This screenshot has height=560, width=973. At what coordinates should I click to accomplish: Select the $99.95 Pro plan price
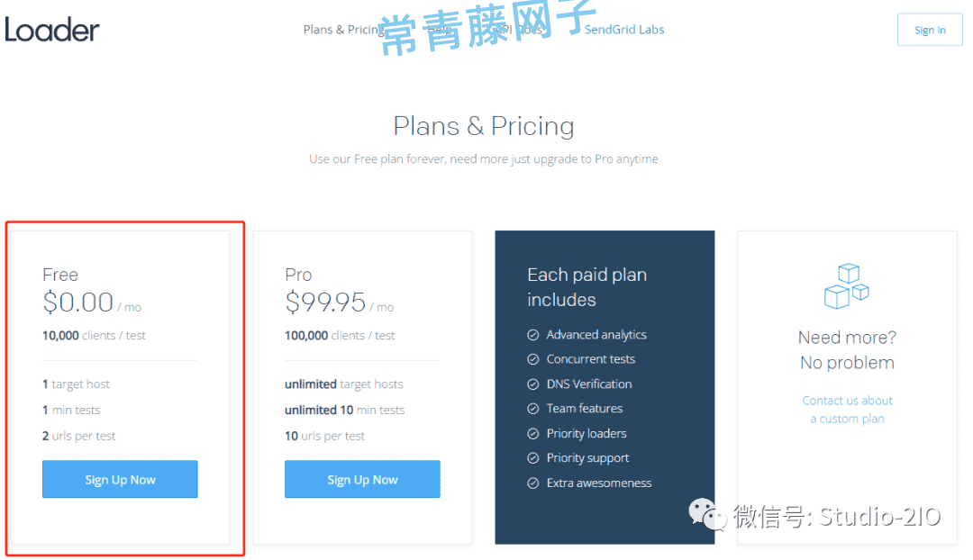[325, 303]
